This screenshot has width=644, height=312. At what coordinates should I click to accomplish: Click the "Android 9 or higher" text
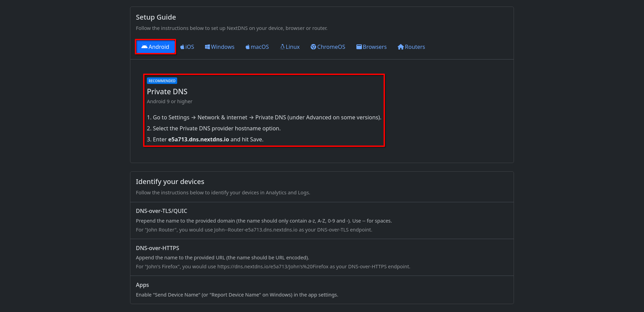(x=170, y=101)
